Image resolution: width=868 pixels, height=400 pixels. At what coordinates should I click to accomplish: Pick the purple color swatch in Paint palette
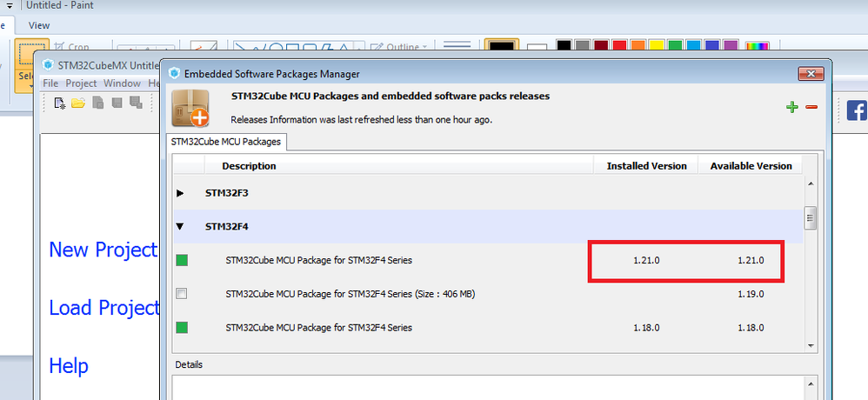[731, 46]
